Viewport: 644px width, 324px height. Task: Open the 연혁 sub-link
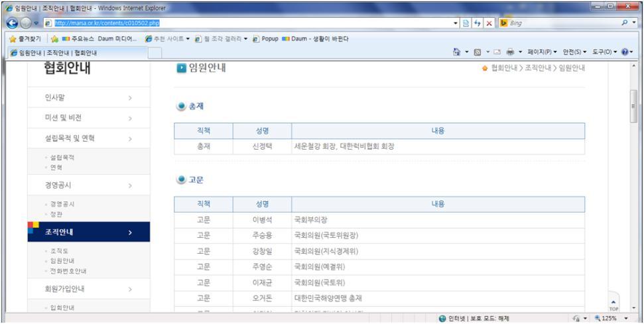tap(56, 168)
